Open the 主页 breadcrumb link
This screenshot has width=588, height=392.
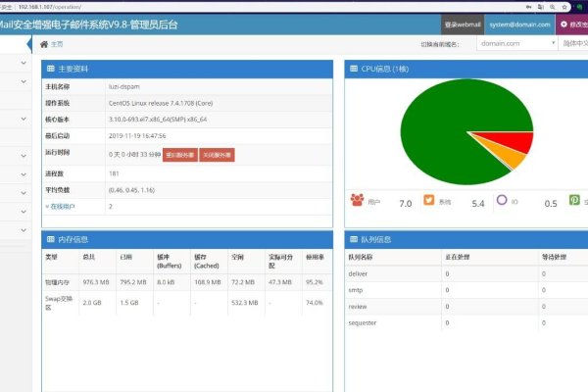(x=57, y=44)
